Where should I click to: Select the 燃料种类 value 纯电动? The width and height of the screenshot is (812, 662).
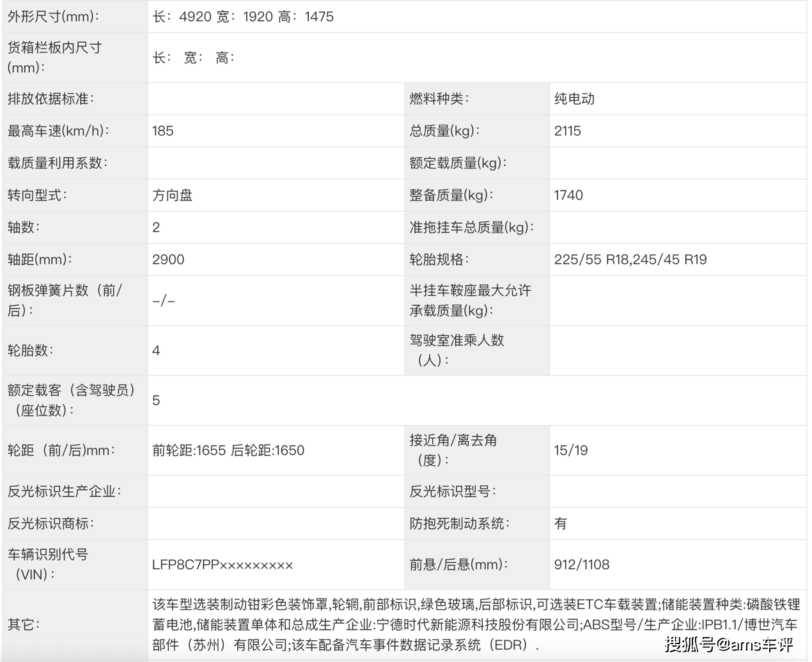tap(574, 99)
